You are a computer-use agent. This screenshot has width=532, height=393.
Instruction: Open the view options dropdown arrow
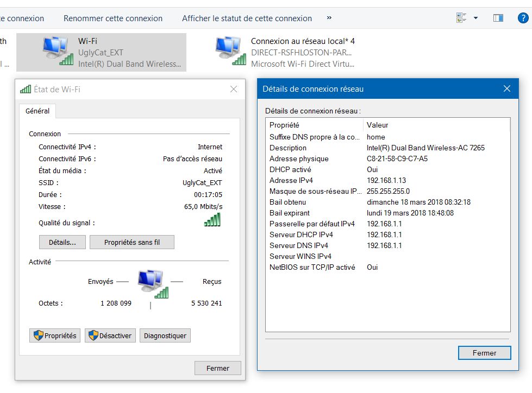476,18
